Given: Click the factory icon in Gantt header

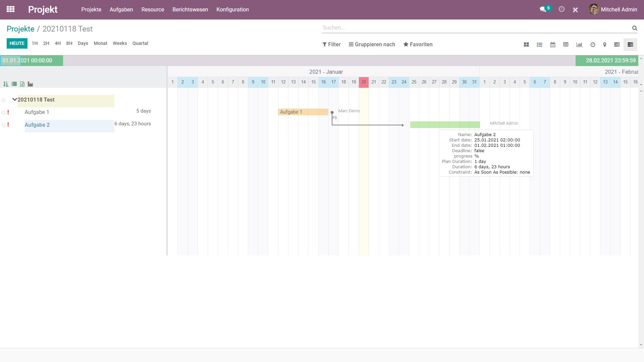Looking at the screenshot, I should click(x=30, y=84).
